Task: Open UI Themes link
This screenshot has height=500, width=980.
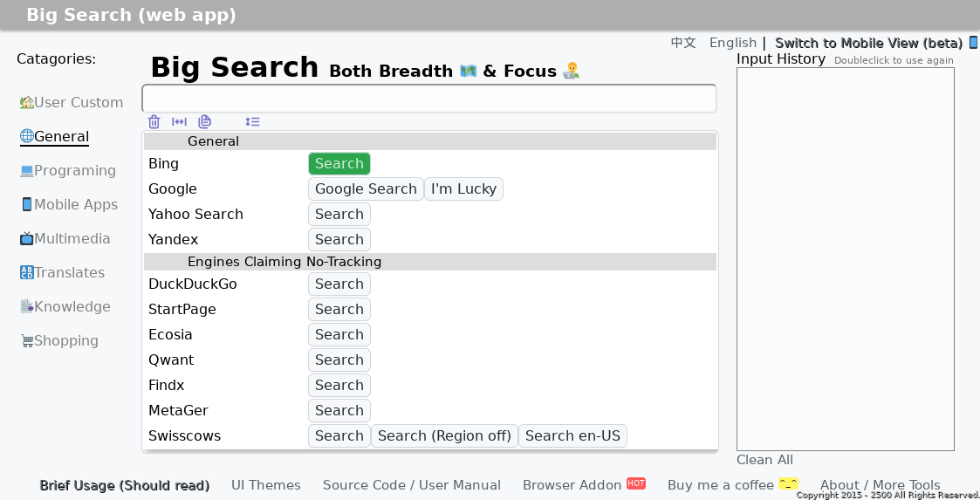Action: click(x=265, y=485)
